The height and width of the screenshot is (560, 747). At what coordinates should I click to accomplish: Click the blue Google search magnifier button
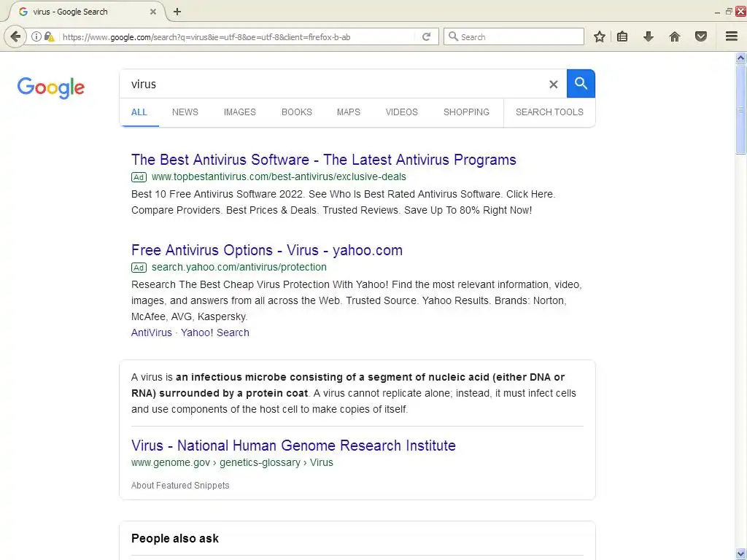(581, 83)
